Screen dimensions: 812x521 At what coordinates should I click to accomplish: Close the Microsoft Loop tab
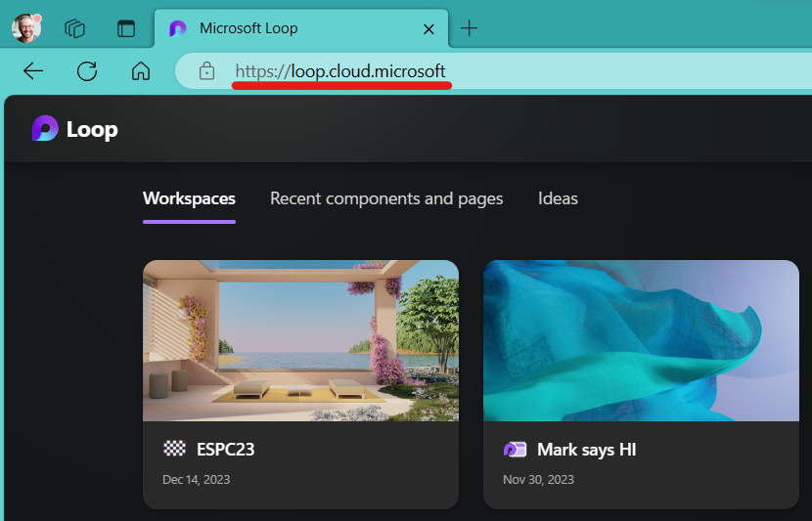pos(429,29)
